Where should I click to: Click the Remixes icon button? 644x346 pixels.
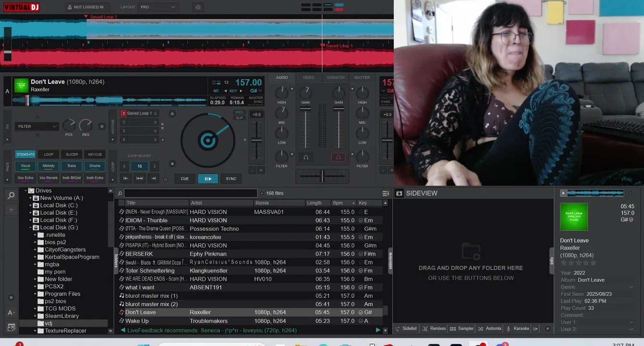434,329
